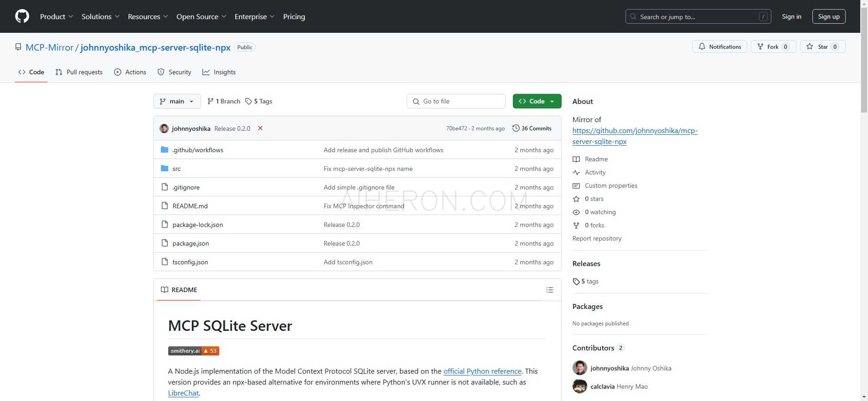Viewport: 868px width, 401px height.
Task: Open the .gitignore file
Action: [186, 187]
